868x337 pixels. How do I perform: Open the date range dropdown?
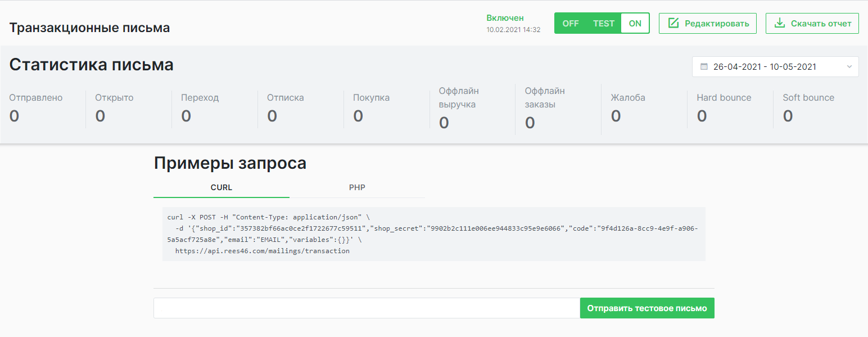pyautogui.click(x=850, y=66)
